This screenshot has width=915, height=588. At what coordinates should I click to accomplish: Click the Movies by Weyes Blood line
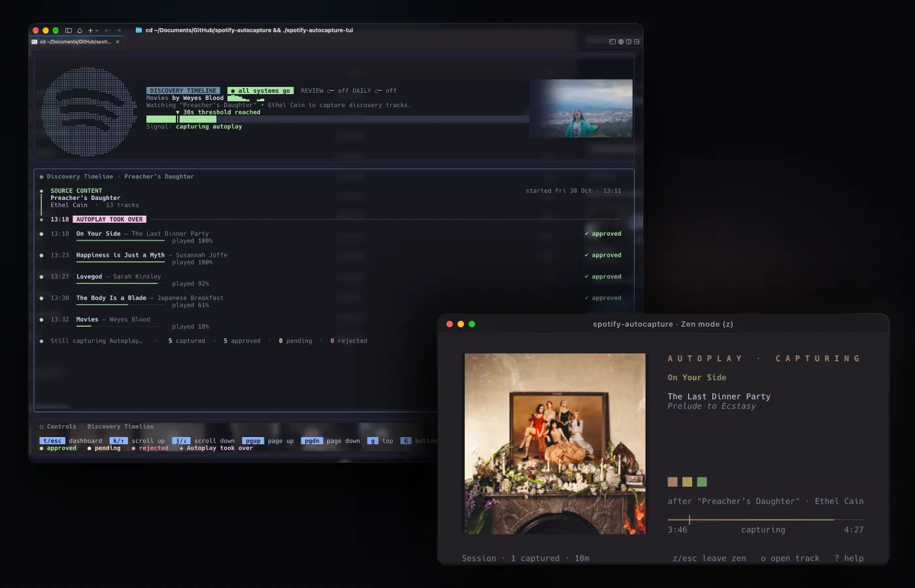coord(185,98)
